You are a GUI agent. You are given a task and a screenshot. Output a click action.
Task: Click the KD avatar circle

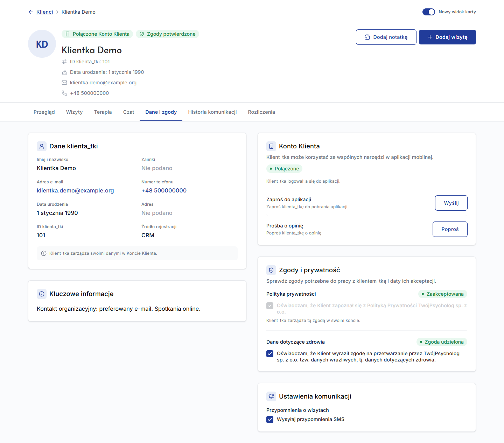pos(42,44)
